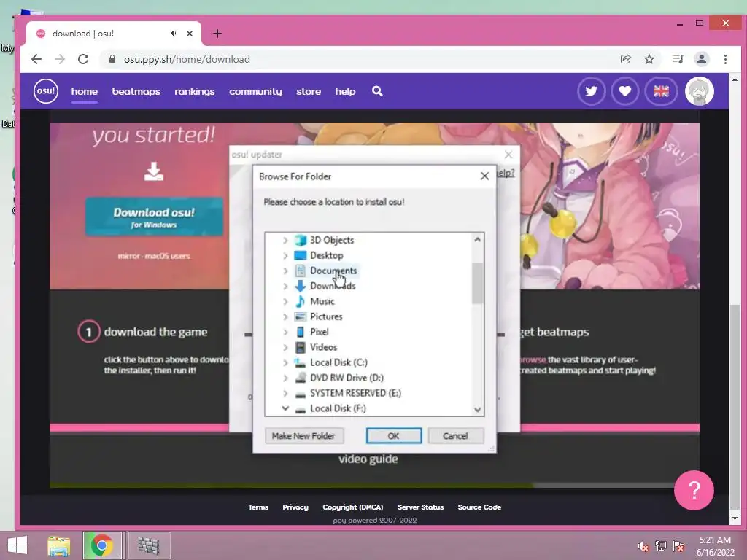Open a new browser tab
The image size is (747, 560).
click(x=217, y=34)
